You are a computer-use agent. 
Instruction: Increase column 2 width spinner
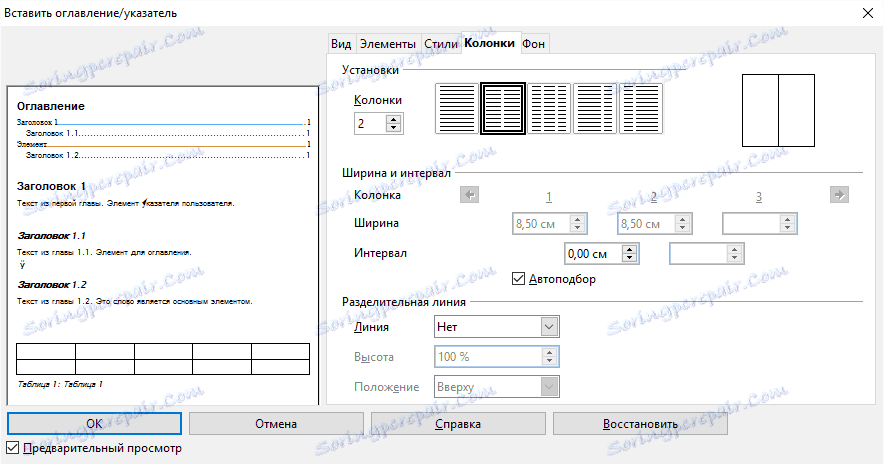coord(682,219)
